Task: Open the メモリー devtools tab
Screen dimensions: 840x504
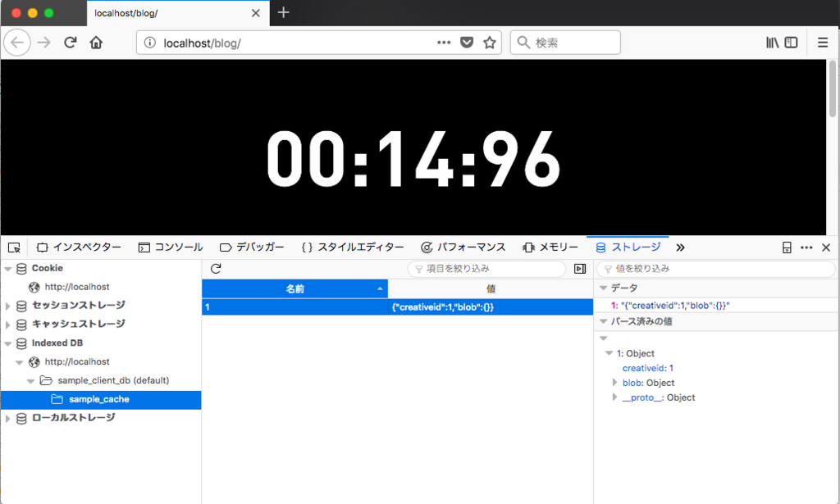Action: pos(550,247)
